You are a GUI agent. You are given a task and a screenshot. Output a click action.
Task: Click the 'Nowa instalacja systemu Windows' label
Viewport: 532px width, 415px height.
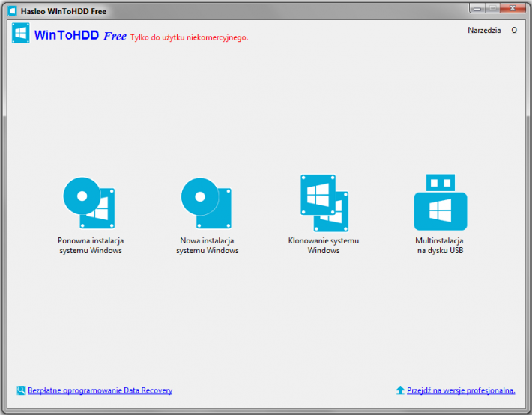207,246
